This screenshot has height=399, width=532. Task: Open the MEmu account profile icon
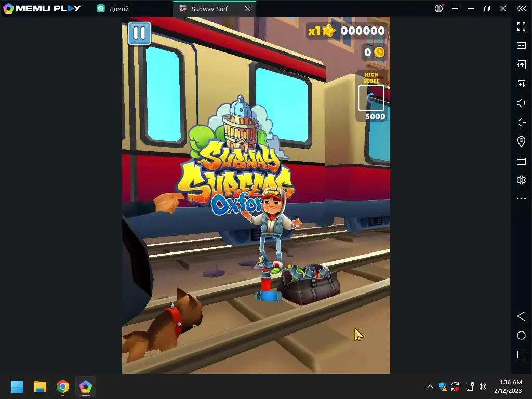coord(438,8)
